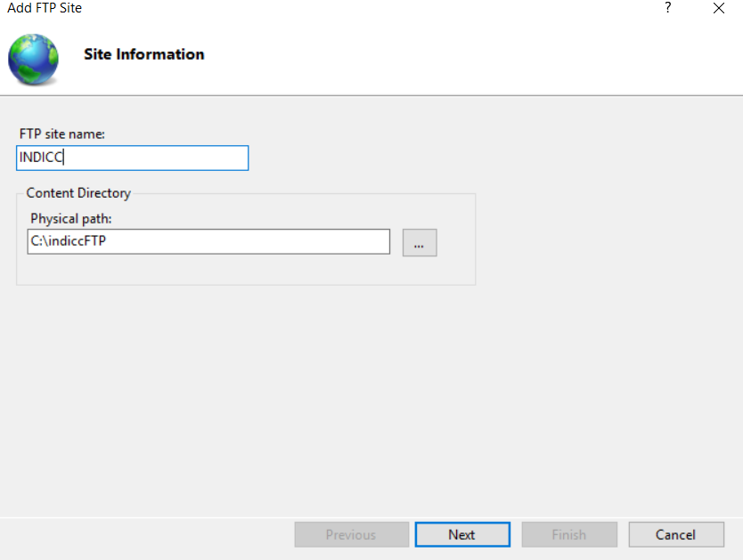Click the "FTP site name:" label
The width and height of the screenshot is (743, 560).
[x=62, y=134]
